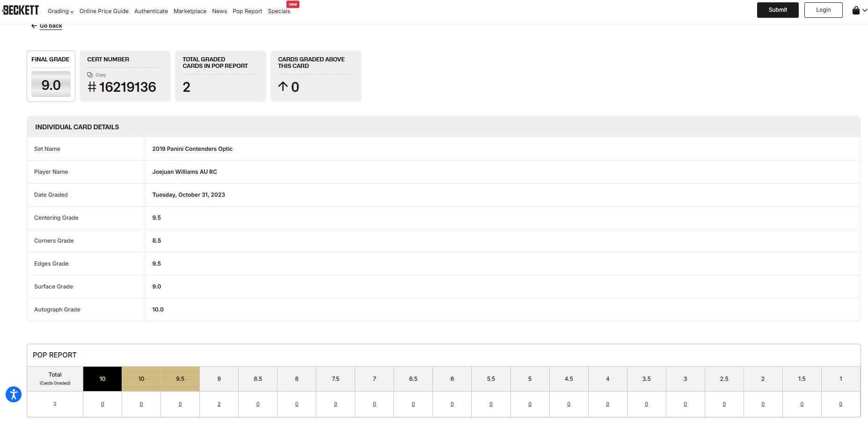
Task: Open the grade 9 population count link
Action: click(x=219, y=404)
